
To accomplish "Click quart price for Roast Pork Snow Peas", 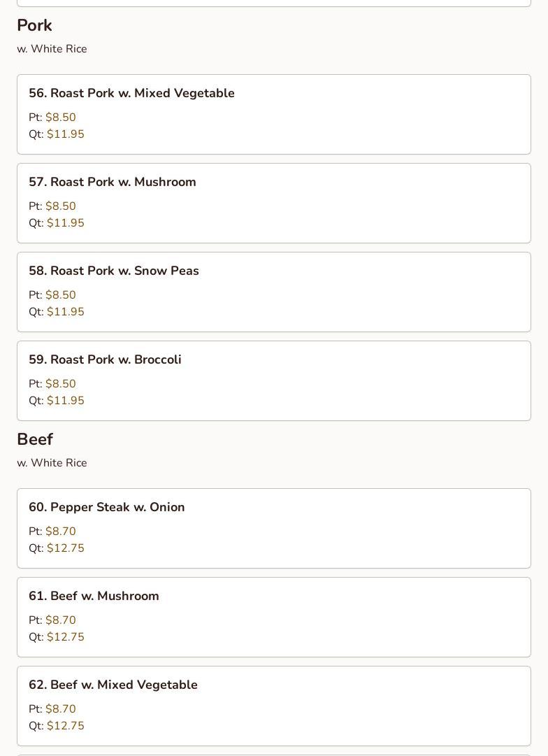I will [x=66, y=311].
